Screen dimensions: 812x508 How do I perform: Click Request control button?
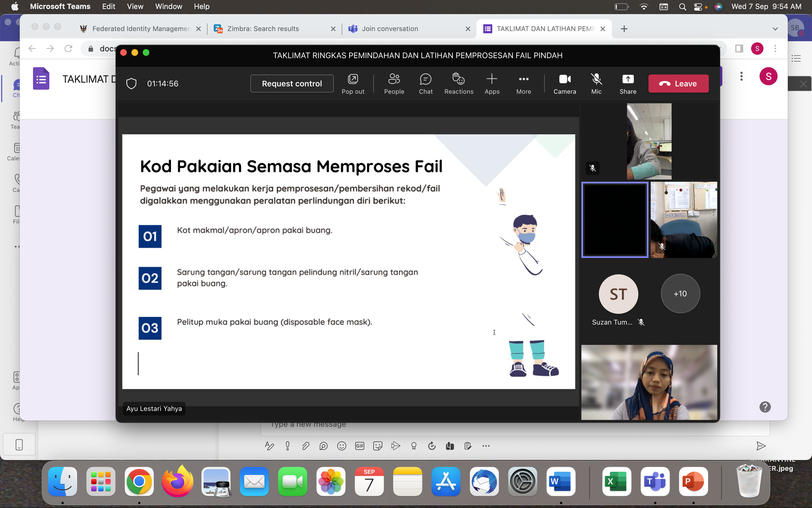(292, 84)
